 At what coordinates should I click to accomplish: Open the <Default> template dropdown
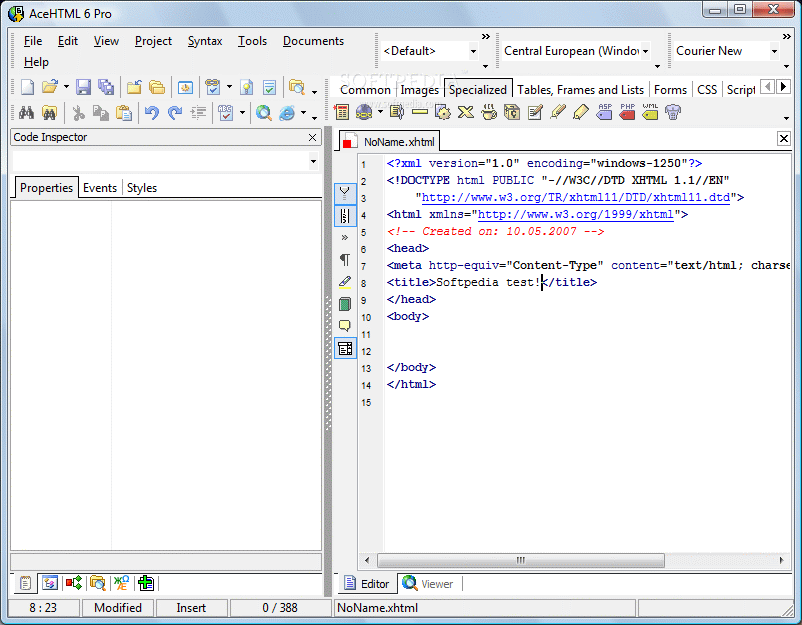[473, 51]
